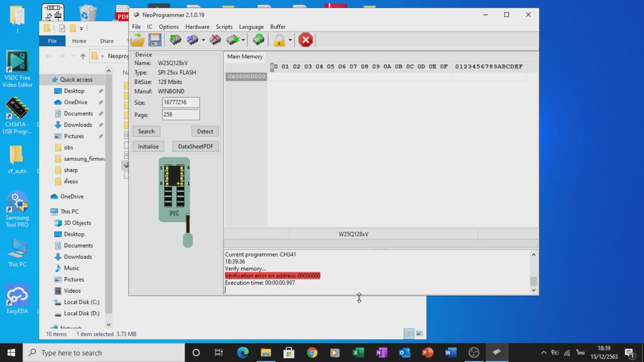
Task: Save buffer with the floppy disk icon
Action: 154,40
